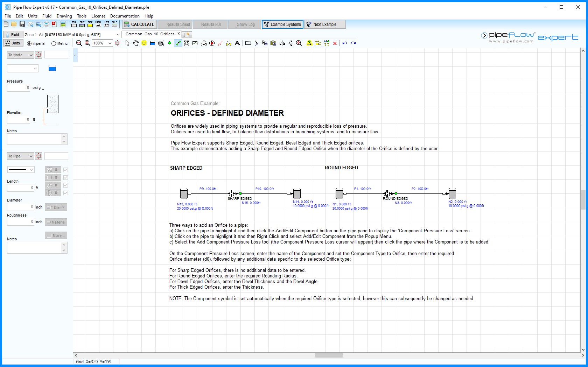Click the email envelope icon

[x=30, y=24]
